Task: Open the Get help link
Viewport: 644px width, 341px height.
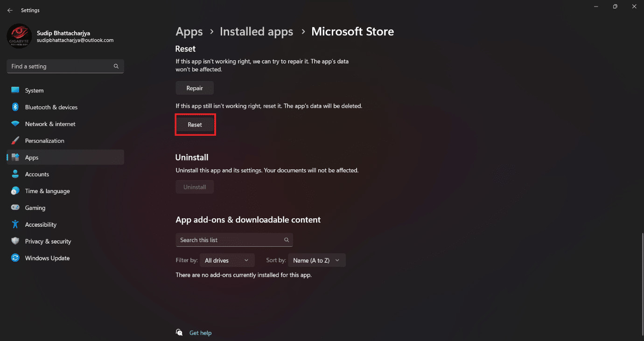Action: [200, 333]
